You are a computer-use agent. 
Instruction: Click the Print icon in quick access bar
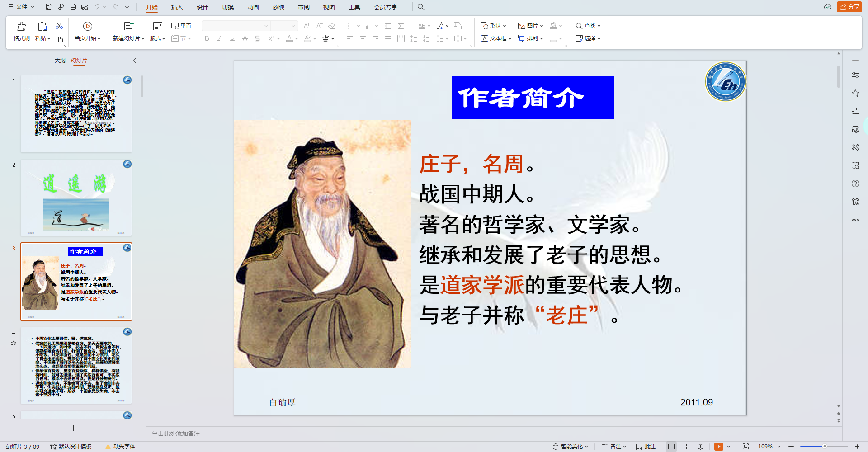pos(73,7)
